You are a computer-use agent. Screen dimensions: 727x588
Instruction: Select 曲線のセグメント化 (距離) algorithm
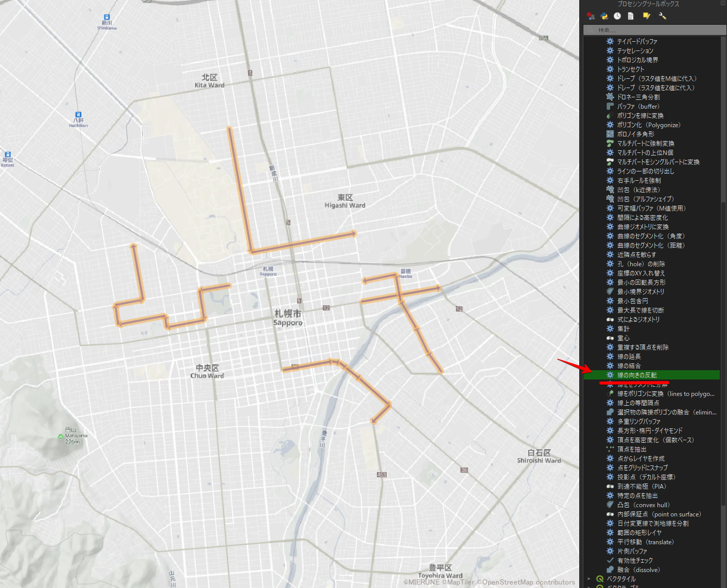click(651, 246)
